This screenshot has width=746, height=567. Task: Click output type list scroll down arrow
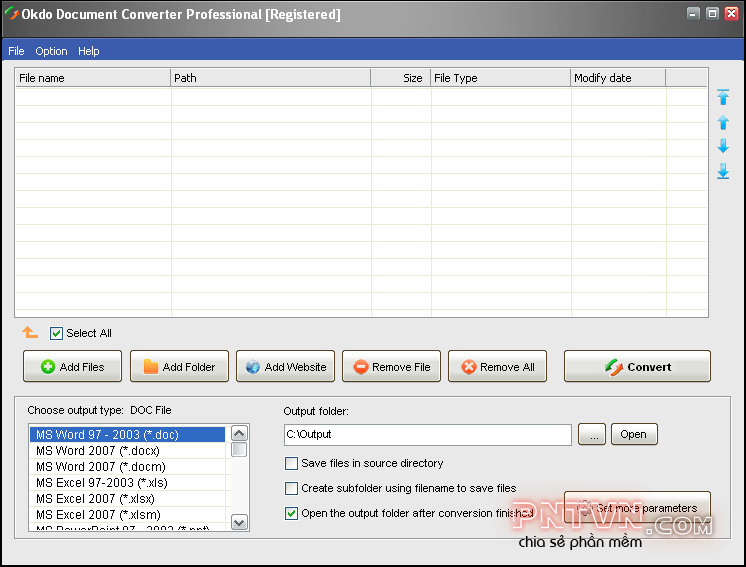click(239, 522)
